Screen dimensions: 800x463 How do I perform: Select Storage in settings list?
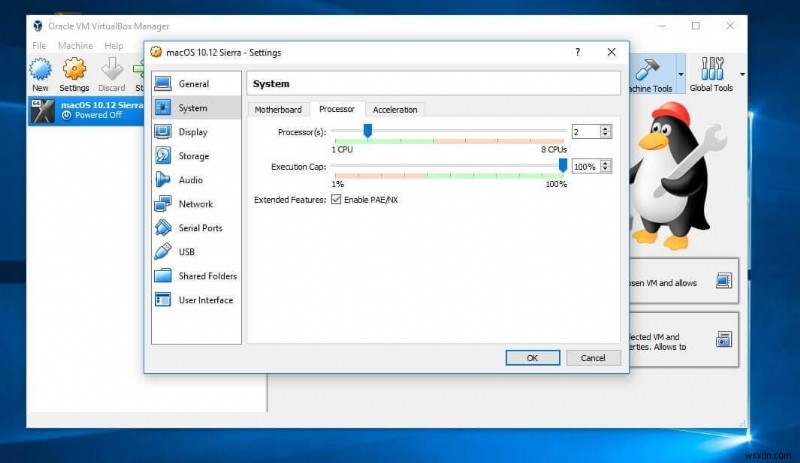pos(196,156)
